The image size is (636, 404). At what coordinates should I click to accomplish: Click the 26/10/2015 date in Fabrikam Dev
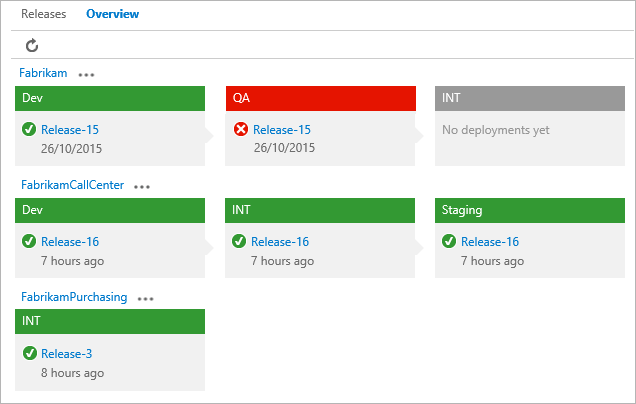coord(71,148)
